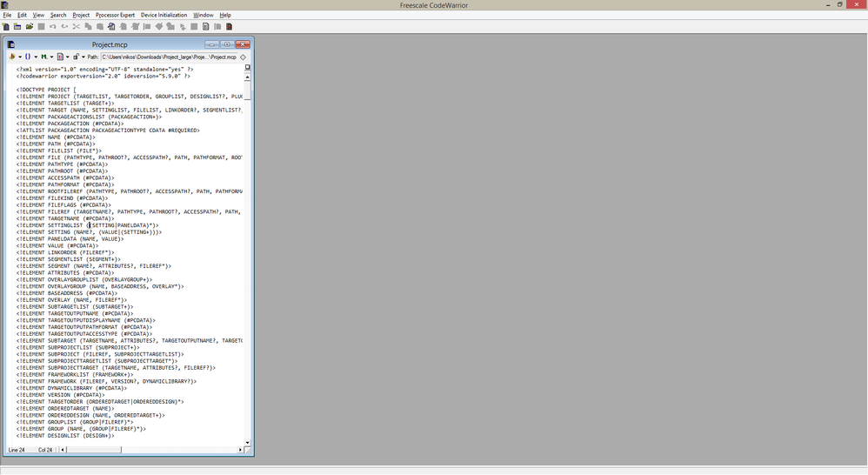
Task: Restore down the CodeWarrior main window
Action: point(840,5)
